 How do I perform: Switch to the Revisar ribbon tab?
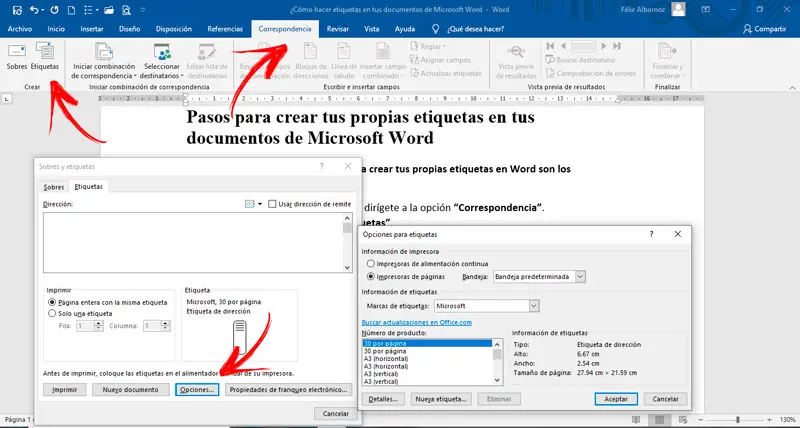coord(338,29)
